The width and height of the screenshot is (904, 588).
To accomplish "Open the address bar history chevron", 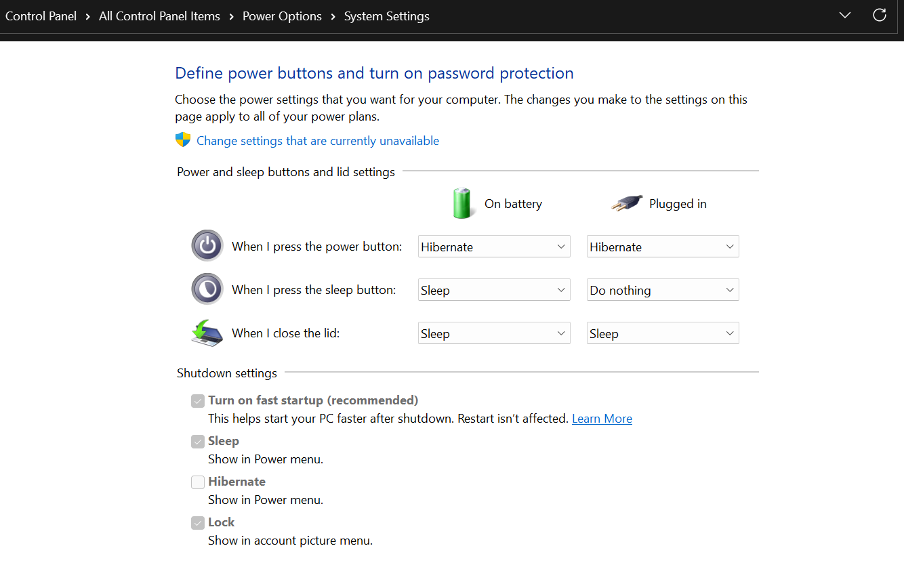I will (x=844, y=16).
